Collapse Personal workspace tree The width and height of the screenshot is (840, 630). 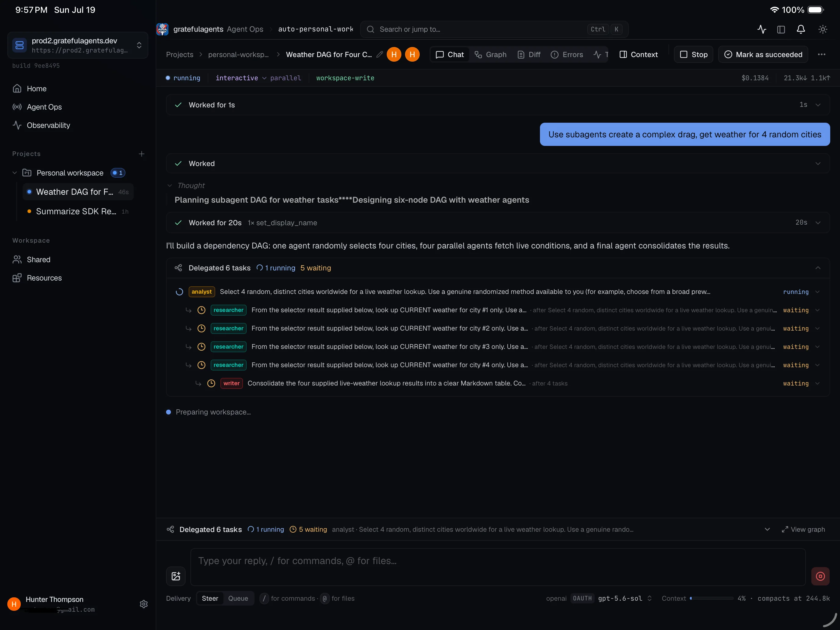click(15, 173)
